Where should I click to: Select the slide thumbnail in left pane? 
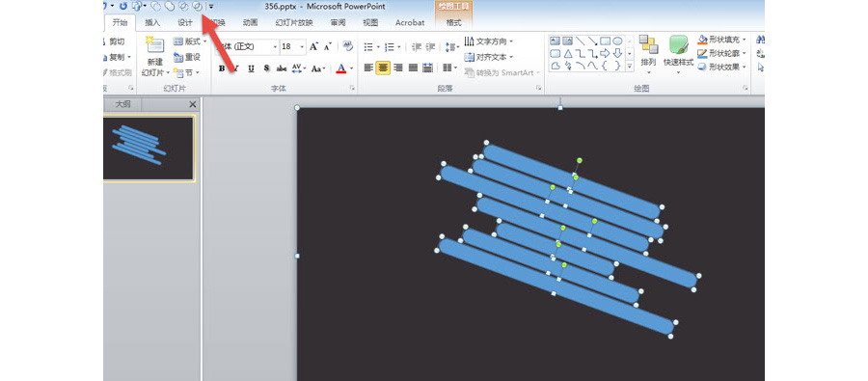pos(149,148)
